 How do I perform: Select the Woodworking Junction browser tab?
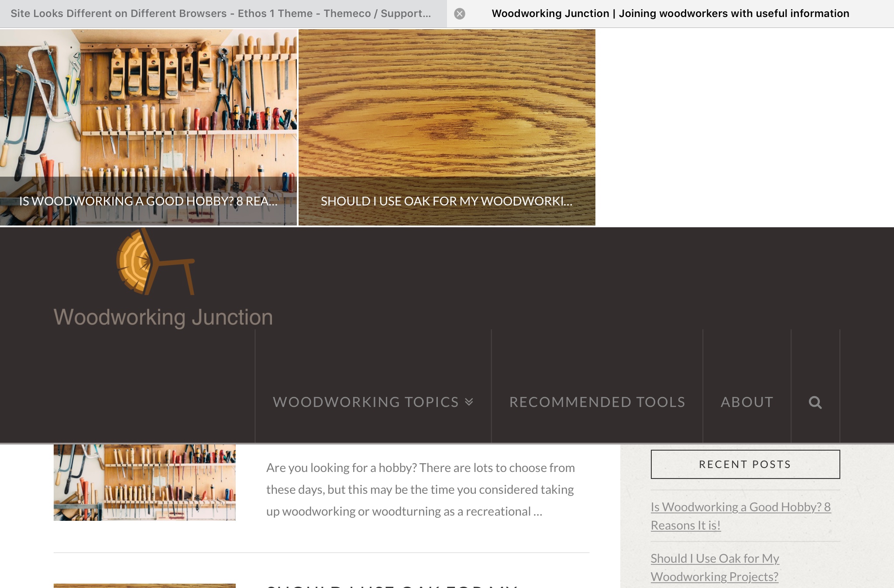[x=670, y=14]
